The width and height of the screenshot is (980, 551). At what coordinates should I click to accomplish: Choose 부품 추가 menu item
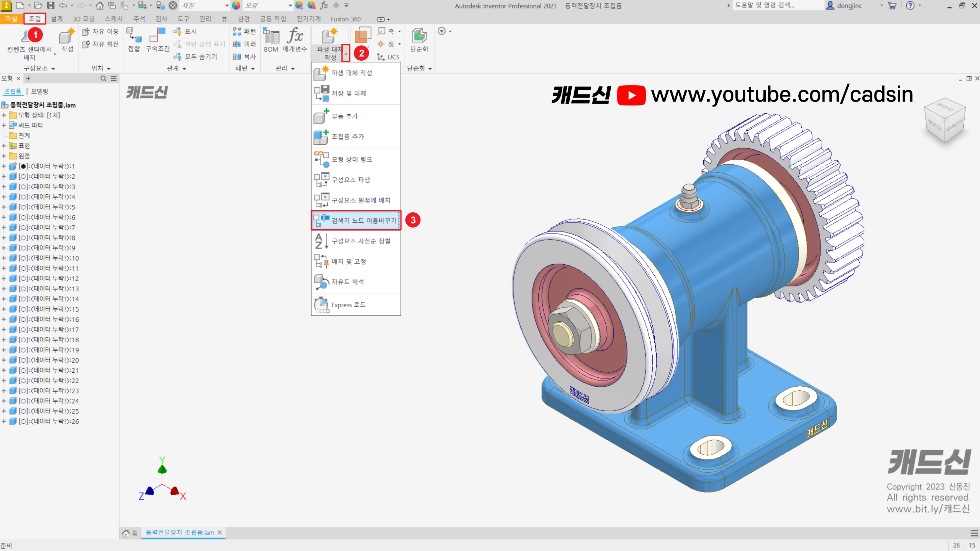[356, 116]
